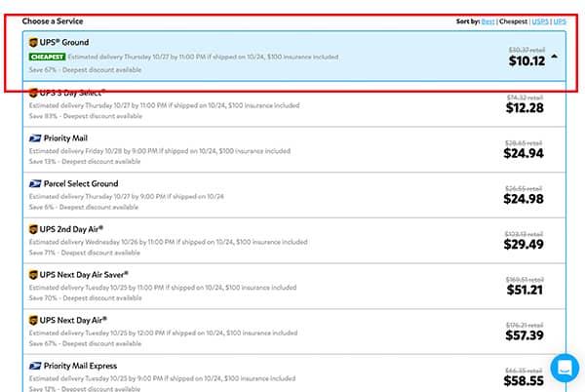
Task: Click the $58.55 price for Priority Mail Express
Action: pyautogui.click(x=524, y=381)
